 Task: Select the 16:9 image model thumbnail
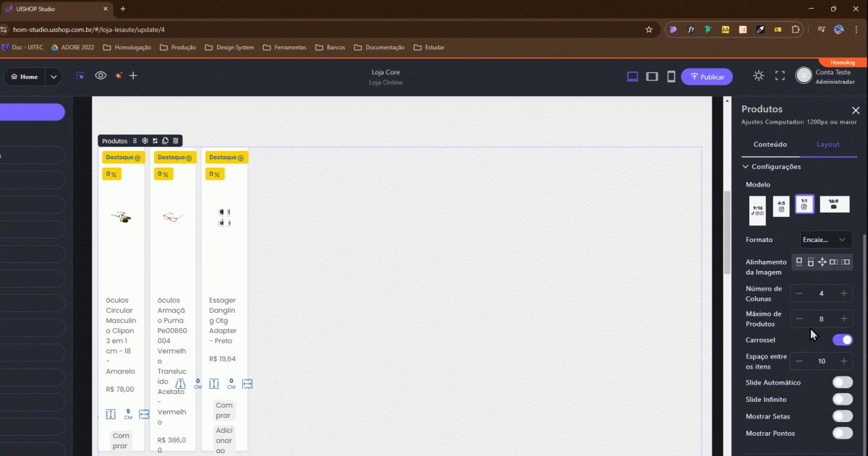[834, 205]
